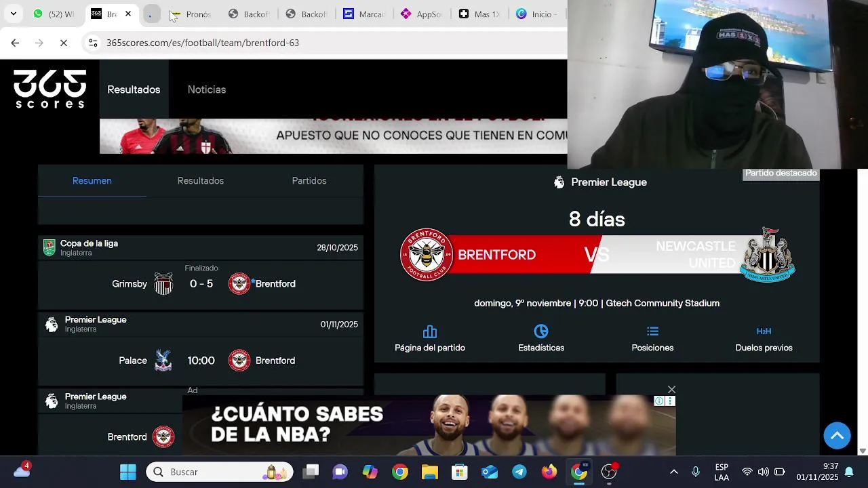Open site information icon in address bar
Image resolution: width=868 pixels, height=488 pixels.
(x=93, y=43)
